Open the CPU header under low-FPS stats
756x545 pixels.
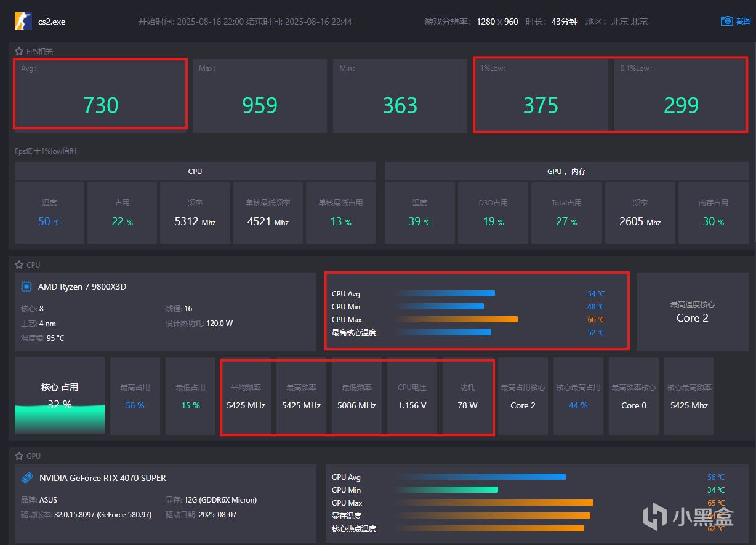pos(195,171)
